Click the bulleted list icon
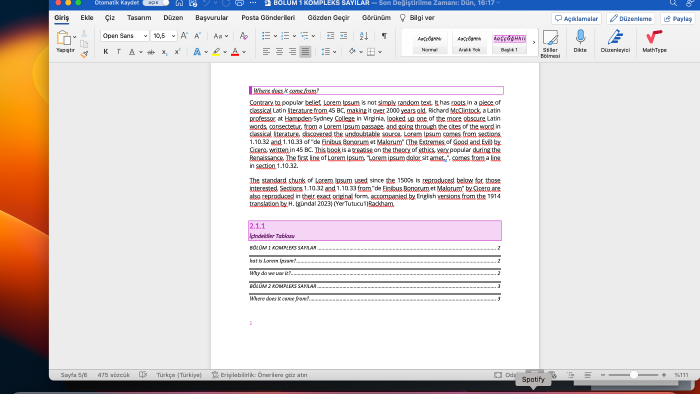The image size is (700, 394). 266,36
